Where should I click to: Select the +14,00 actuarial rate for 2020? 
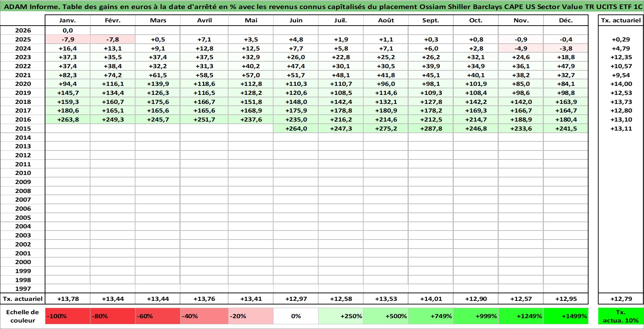(621, 84)
